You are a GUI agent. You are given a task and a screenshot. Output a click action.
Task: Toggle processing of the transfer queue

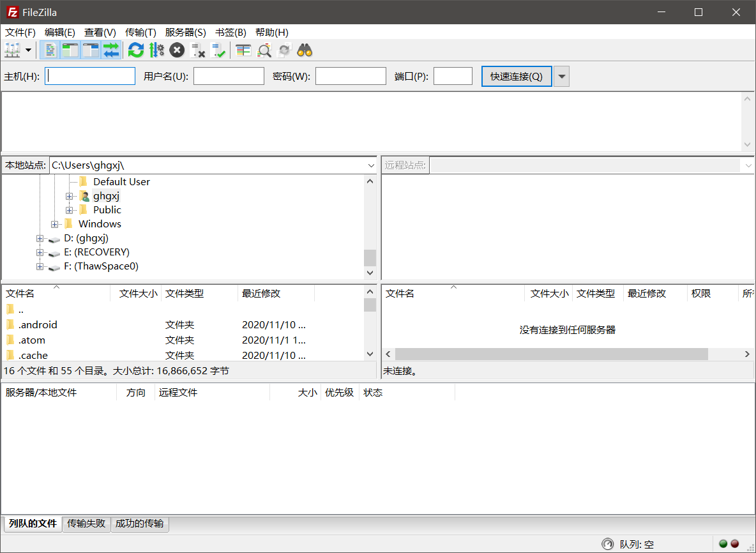click(x=156, y=50)
